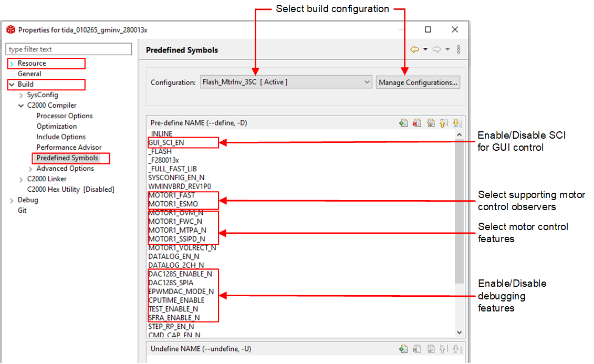
Task: Select Predefined Symbols in the tree
Action: [x=67, y=158]
